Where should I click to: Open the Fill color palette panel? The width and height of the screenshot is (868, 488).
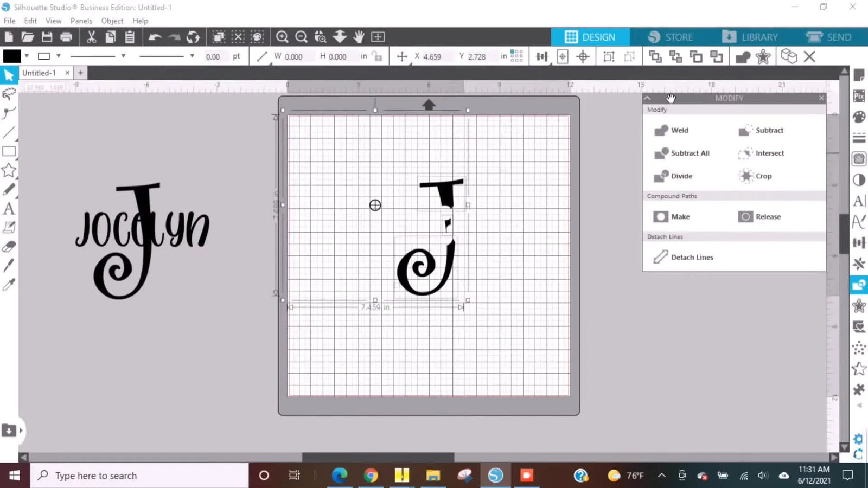[859, 117]
